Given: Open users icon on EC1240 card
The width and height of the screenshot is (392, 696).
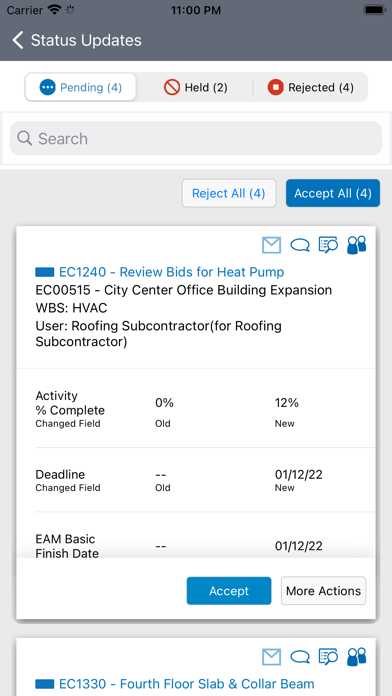Looking at the screenshot, I should (x=356, y=245).
